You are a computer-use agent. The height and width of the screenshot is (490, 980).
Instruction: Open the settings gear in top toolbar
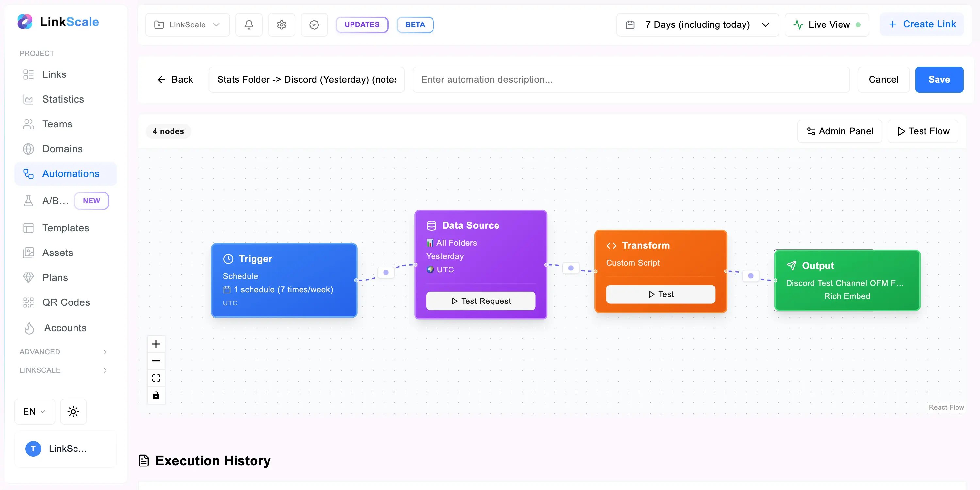282,24
